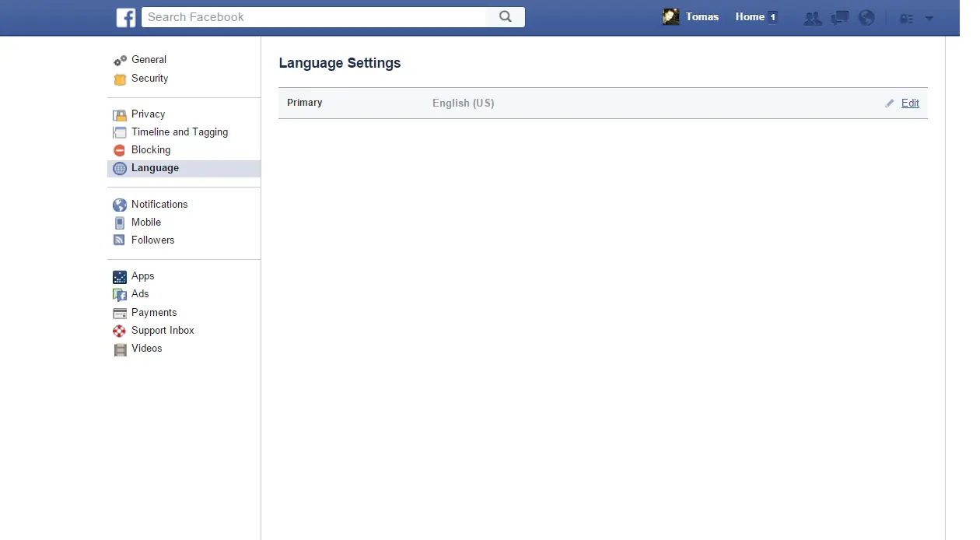Click the Security badge icon
The image size is (980, 540).
pos(120,79)
